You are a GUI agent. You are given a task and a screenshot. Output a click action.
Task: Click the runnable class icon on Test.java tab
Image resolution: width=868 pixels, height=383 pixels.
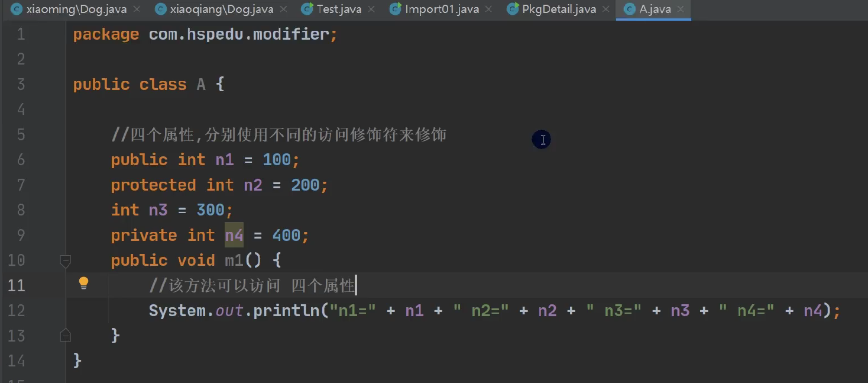pos(307,9)
